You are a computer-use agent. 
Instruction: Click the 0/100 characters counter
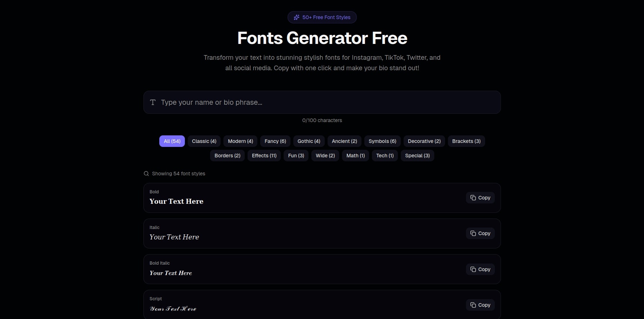tap(322, 120)
